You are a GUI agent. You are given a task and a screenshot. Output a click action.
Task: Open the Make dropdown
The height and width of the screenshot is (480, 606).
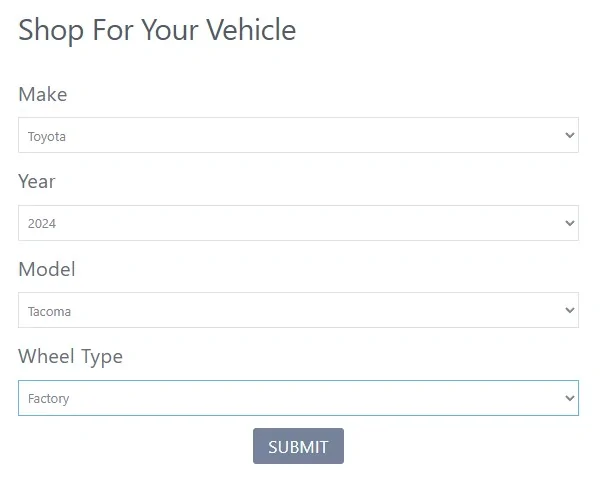pyautogui.click(x=298, y=135)
